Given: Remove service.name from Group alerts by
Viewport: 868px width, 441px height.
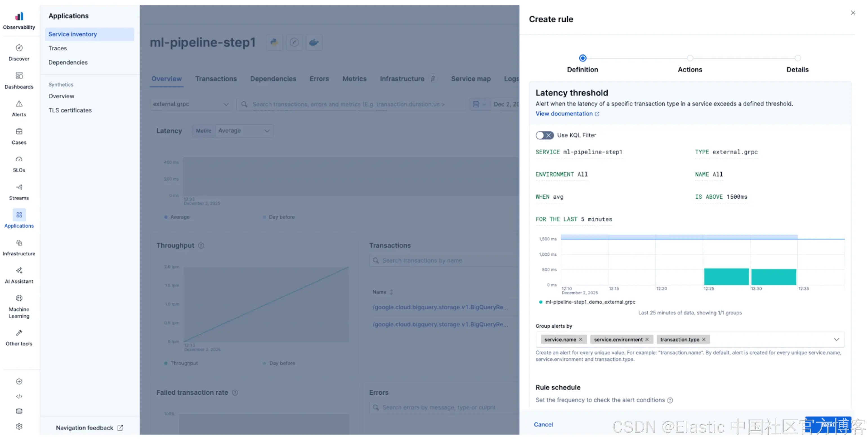Looking at the screenshot, I should (x=580, y=340).
